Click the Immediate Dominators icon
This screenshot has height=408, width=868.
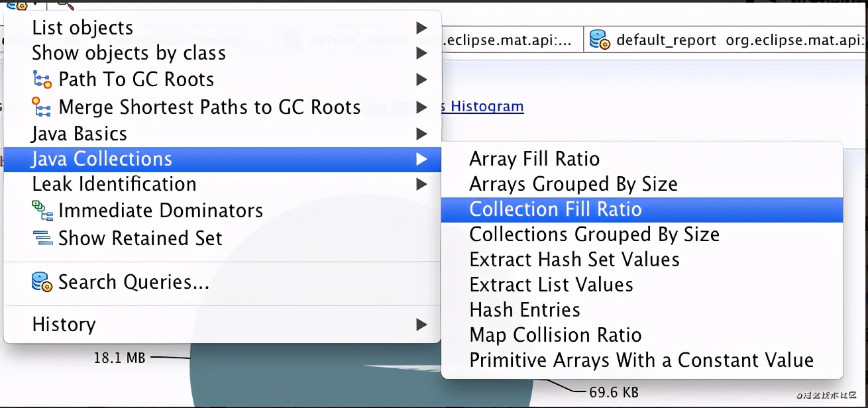pos(42,211)
